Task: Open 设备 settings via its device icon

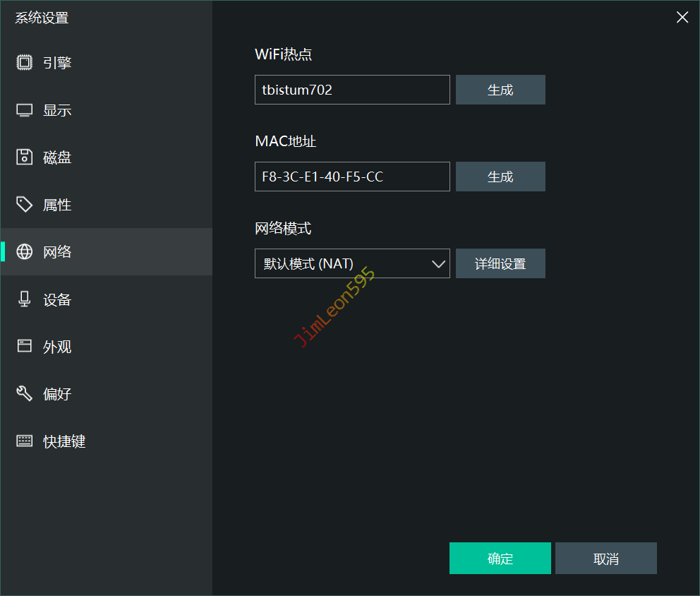Action: click(25, 299)
